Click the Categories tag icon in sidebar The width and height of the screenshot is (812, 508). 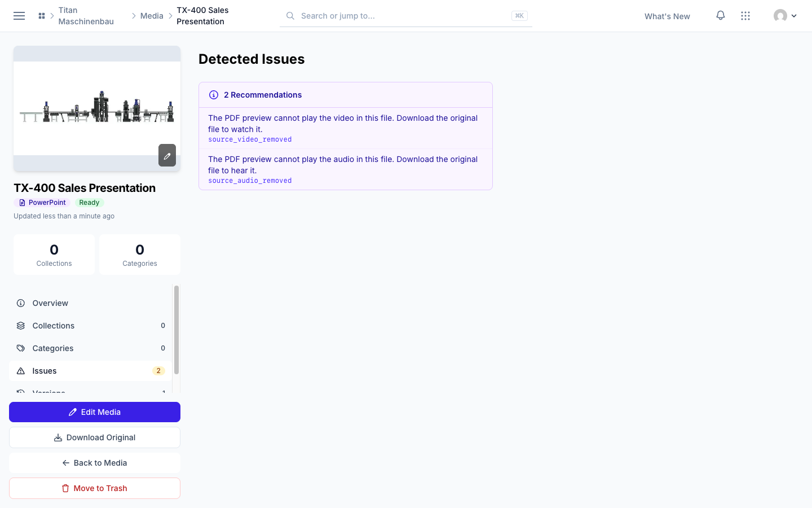21,348
